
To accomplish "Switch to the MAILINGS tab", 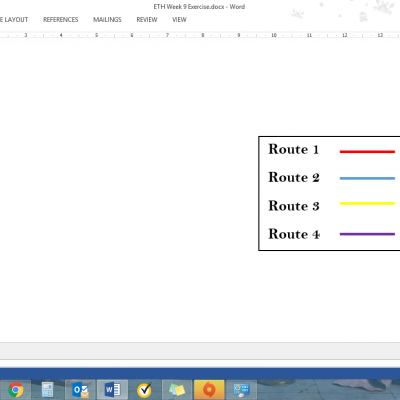I will point(107,20).
